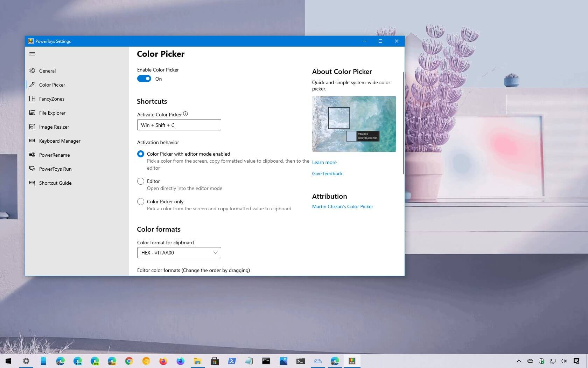Open the Action Center notifications icon
The width and height of the screenshot is (588, 368).
576,361
